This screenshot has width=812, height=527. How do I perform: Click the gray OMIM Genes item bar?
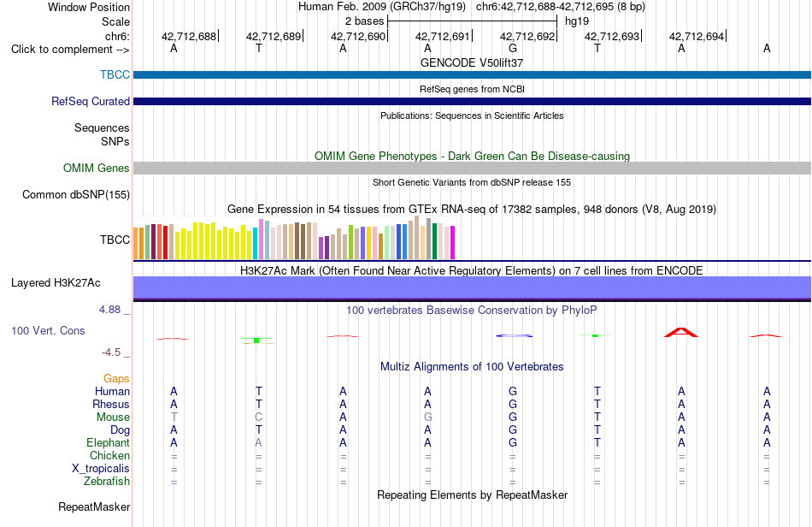(472, 168)
